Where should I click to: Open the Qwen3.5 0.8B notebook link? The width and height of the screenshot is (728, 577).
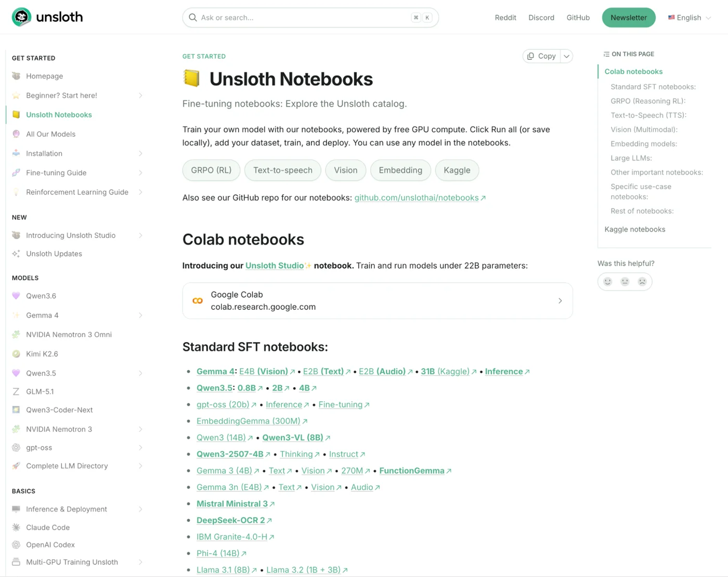[x=250, y=388]
